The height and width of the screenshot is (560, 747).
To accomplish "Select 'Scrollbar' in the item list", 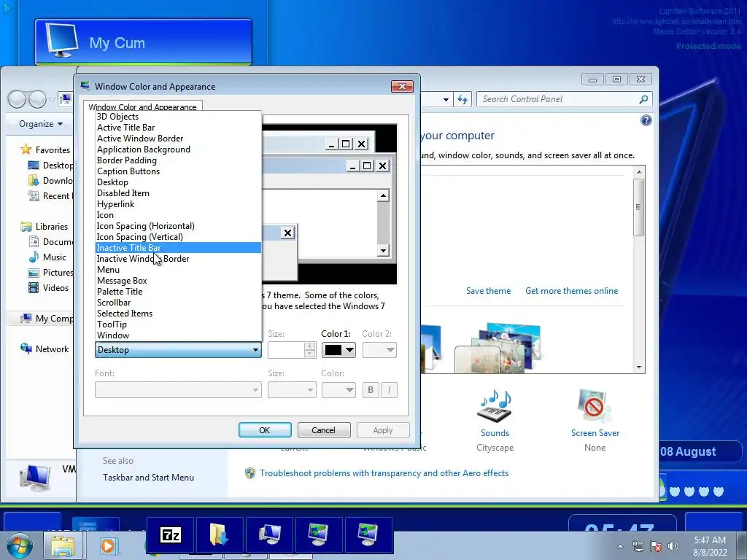I will 179,303.
